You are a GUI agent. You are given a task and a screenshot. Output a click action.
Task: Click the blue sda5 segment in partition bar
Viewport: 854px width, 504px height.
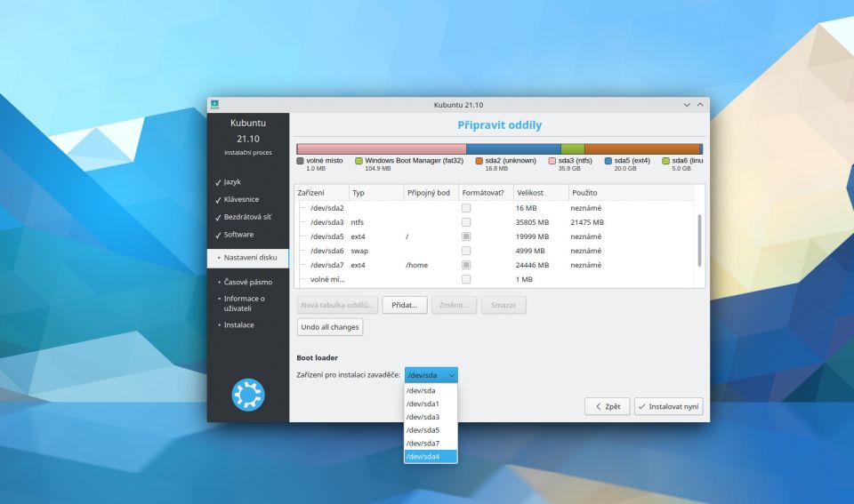[513, 149]
